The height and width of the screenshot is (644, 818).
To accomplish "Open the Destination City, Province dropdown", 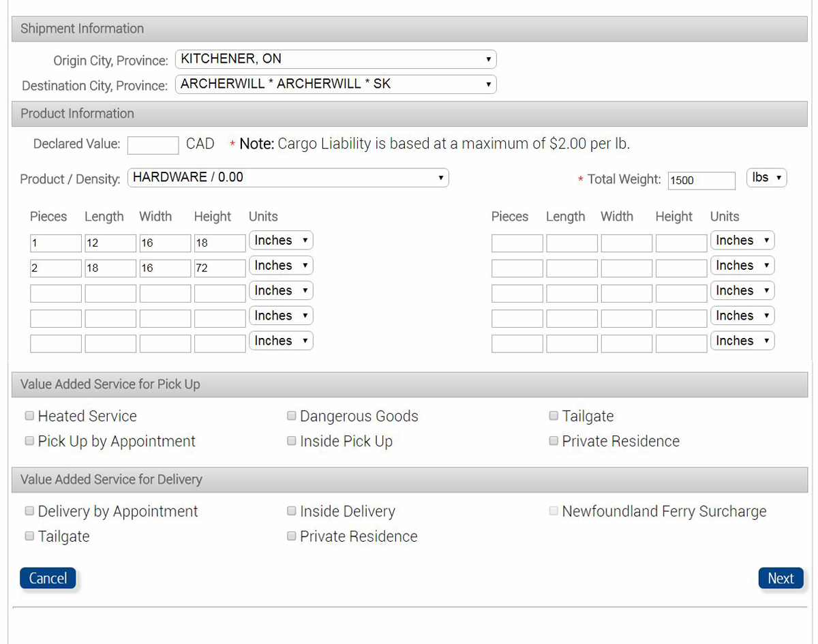I will [x=335, y=85].
